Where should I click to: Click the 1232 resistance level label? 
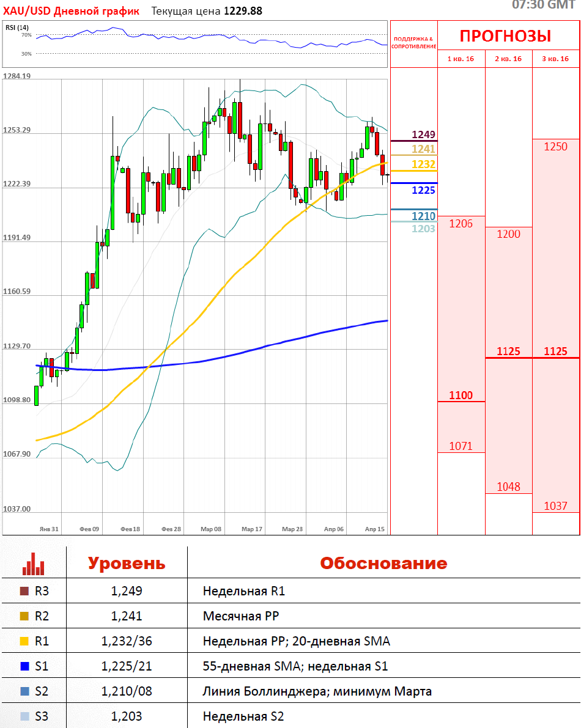(424, 164)
